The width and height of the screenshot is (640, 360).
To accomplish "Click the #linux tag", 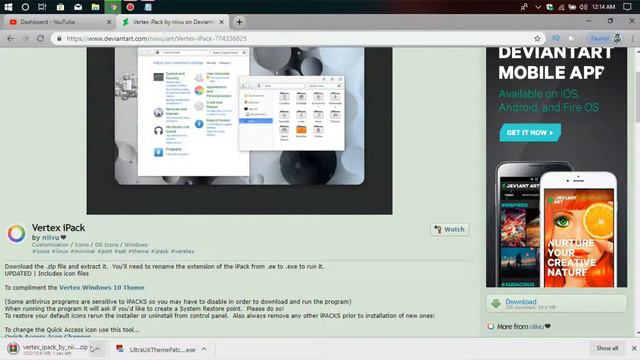I will point(60,251).
